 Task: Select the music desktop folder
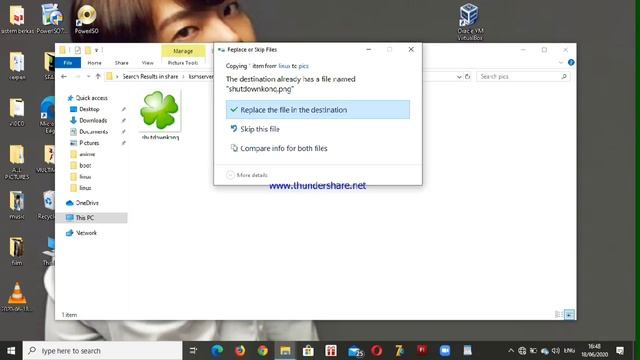pos(17,204)
